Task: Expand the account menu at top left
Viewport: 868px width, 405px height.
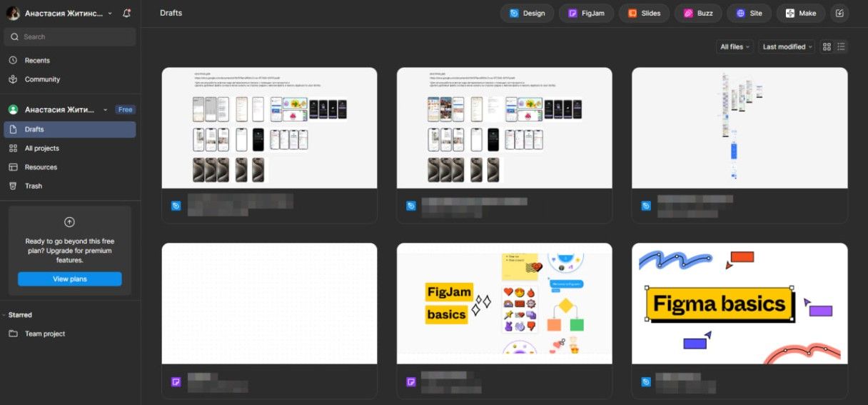Action: pos(109,14)
